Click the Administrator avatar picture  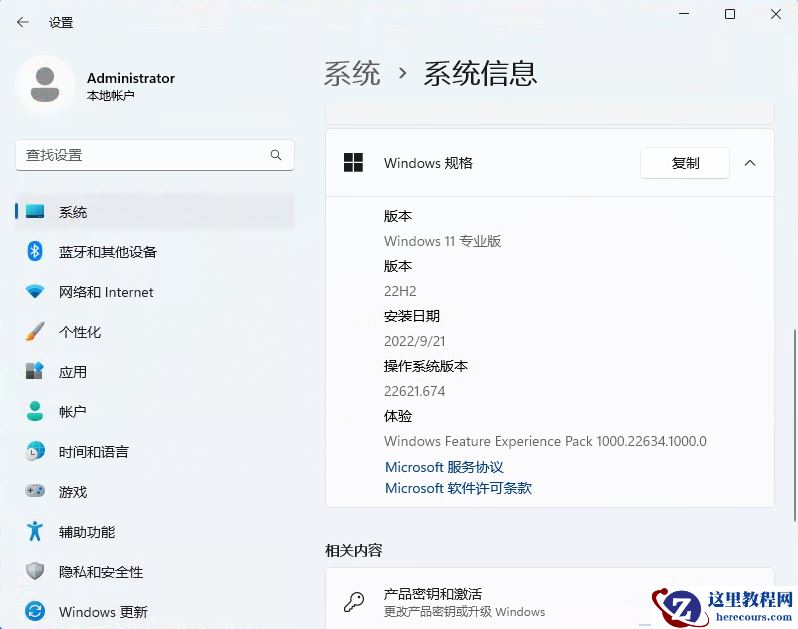click(x=45, y=85)
